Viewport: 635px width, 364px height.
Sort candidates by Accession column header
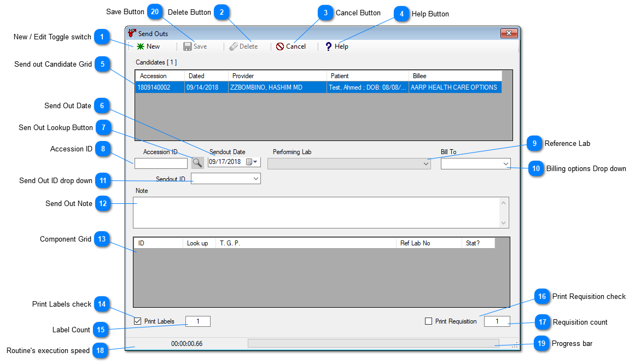[159, 76]
